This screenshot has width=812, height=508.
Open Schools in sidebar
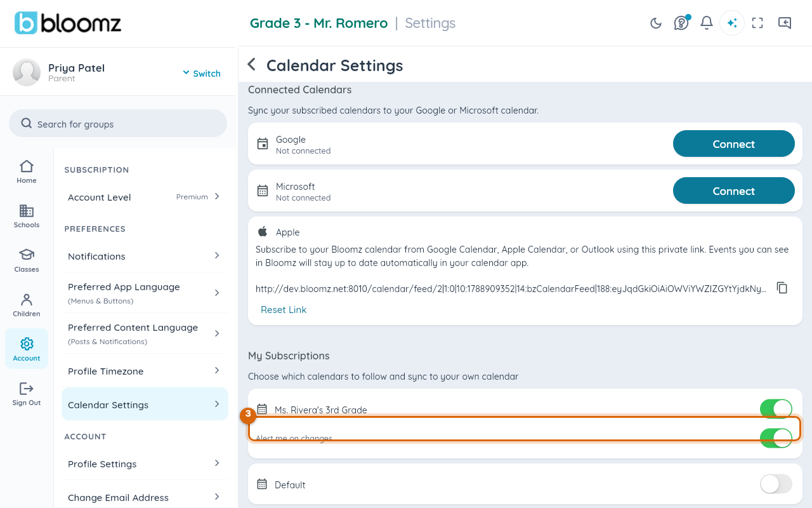[27, 217]
